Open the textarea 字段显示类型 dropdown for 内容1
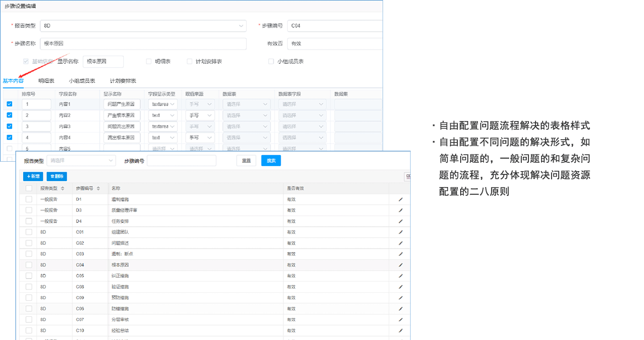Viewport: 644px width, 340px height. click(x=163, y=104)
